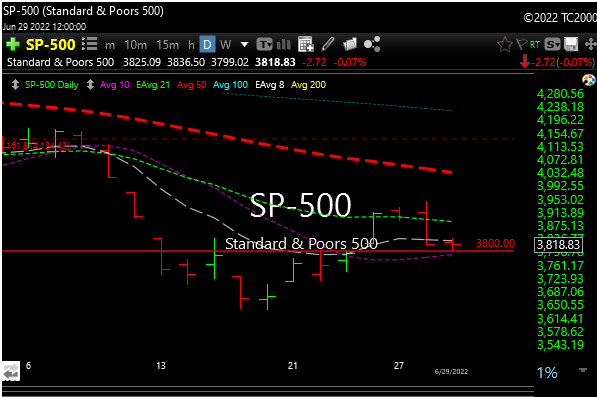
Task: Click the flag icon in toolbar
Action: coord(521,44)
